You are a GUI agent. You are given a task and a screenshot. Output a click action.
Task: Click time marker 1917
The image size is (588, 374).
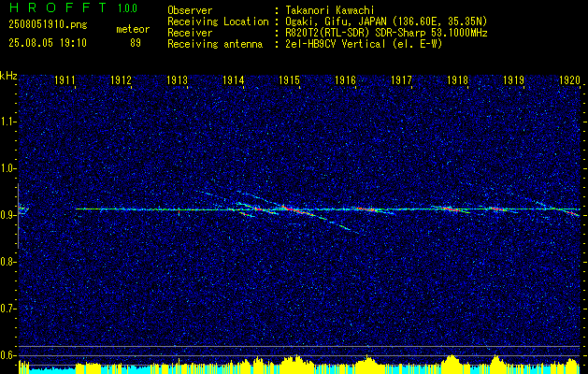(401, 79)
